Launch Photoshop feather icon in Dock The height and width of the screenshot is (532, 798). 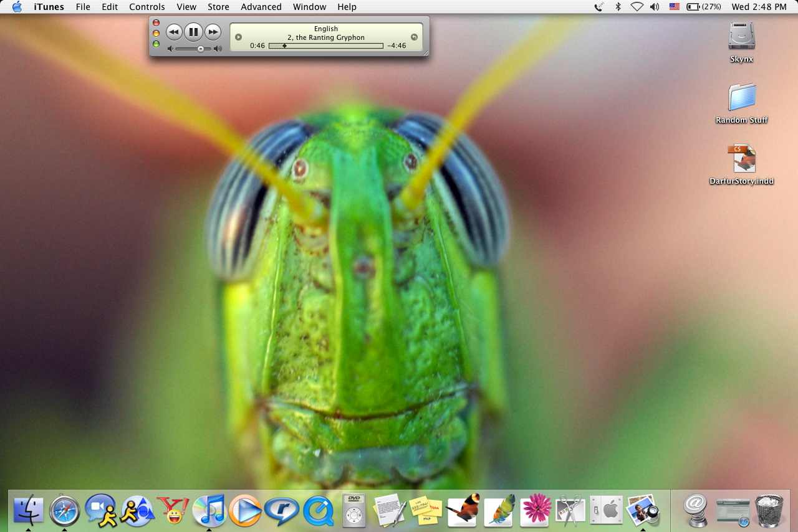click(x=499, y=510)
